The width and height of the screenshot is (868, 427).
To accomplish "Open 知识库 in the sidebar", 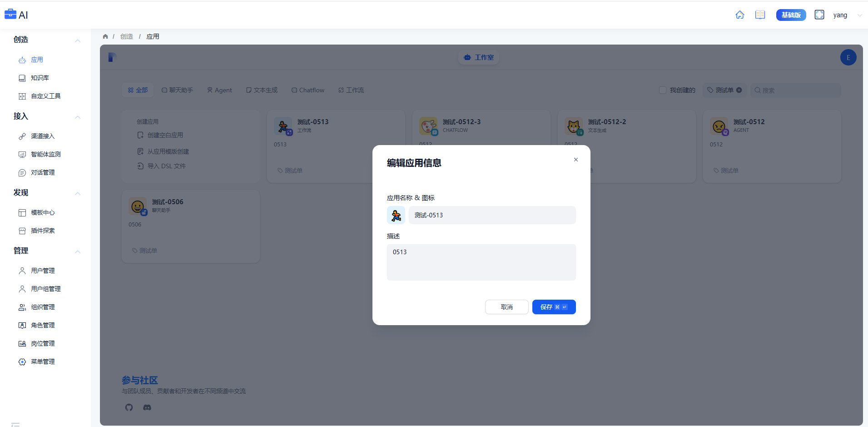I will click(x=40, y=78).
